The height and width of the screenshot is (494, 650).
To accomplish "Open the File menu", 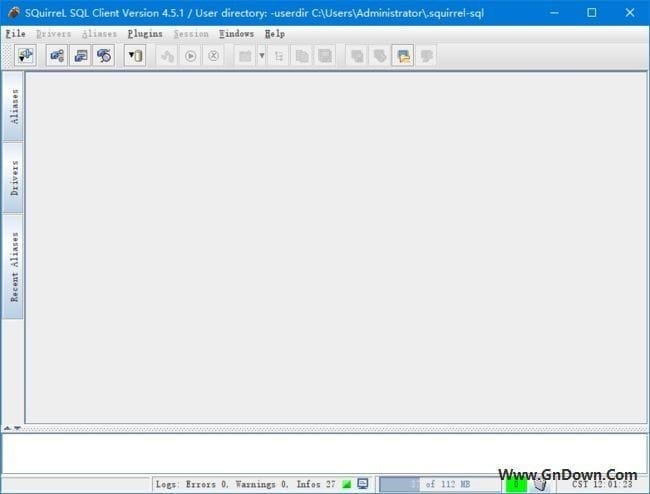I will point(15,33).
